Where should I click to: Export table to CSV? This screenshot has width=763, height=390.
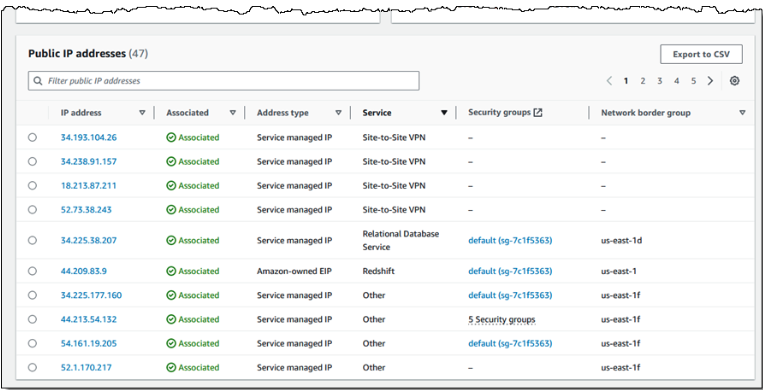(701, 54)
